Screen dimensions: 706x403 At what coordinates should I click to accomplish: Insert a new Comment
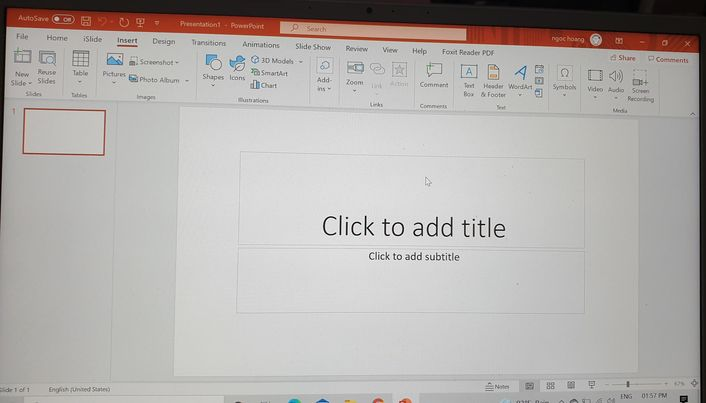[x=434, y=75]
